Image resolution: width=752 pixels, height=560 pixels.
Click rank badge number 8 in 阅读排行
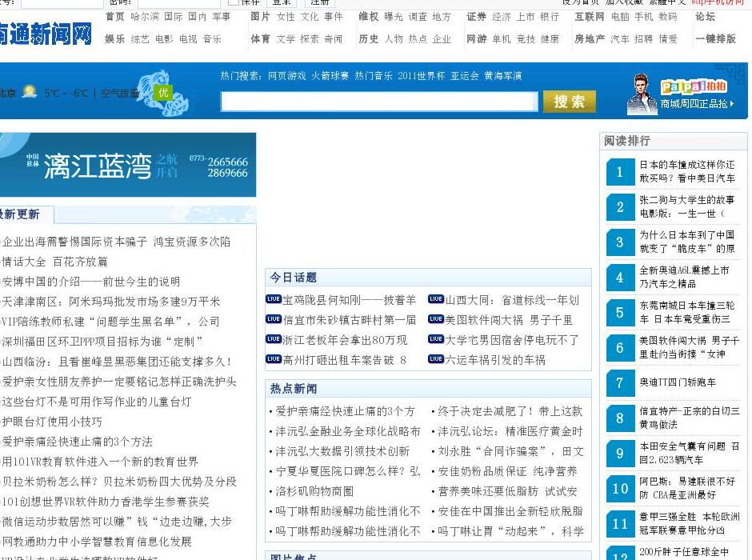(620, 418)
